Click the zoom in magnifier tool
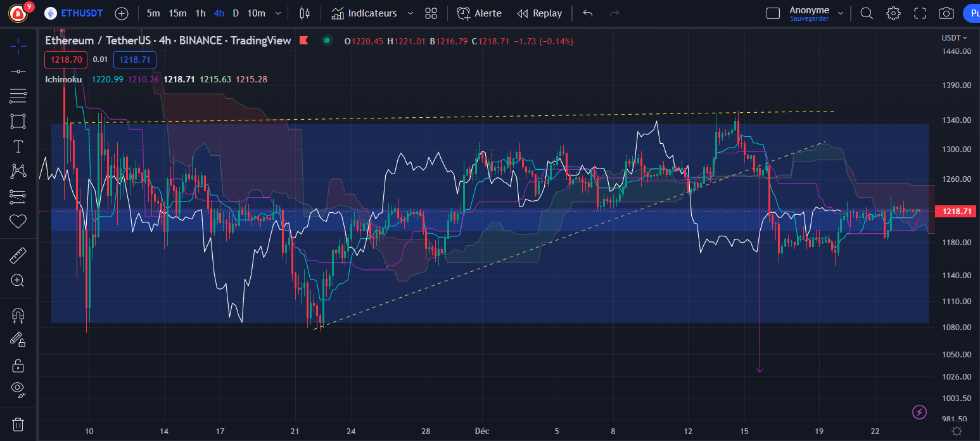 pos(18,281)
